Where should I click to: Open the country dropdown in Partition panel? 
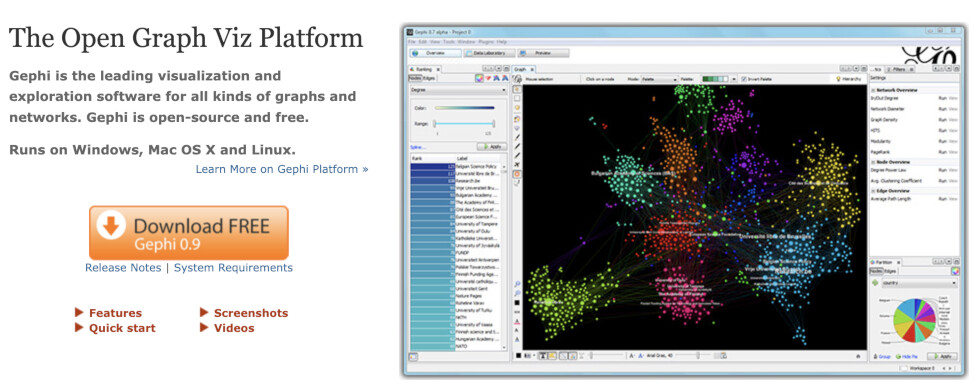(914, 283)
